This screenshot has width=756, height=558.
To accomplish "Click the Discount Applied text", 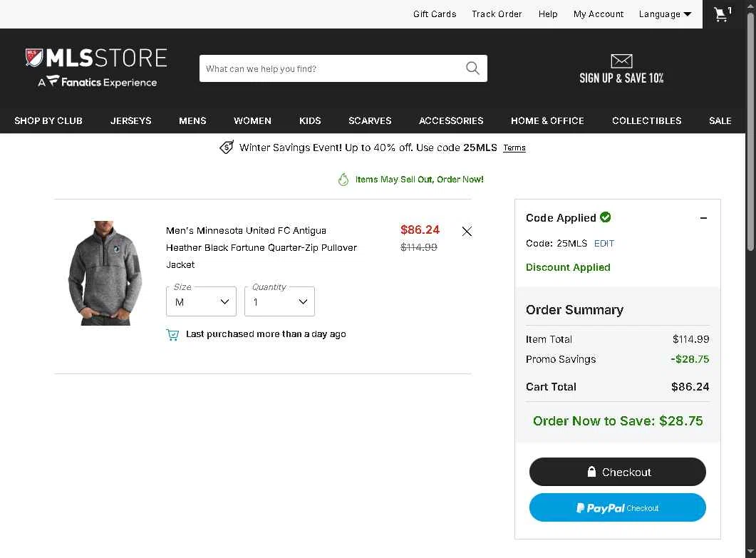I will (568, 267).
